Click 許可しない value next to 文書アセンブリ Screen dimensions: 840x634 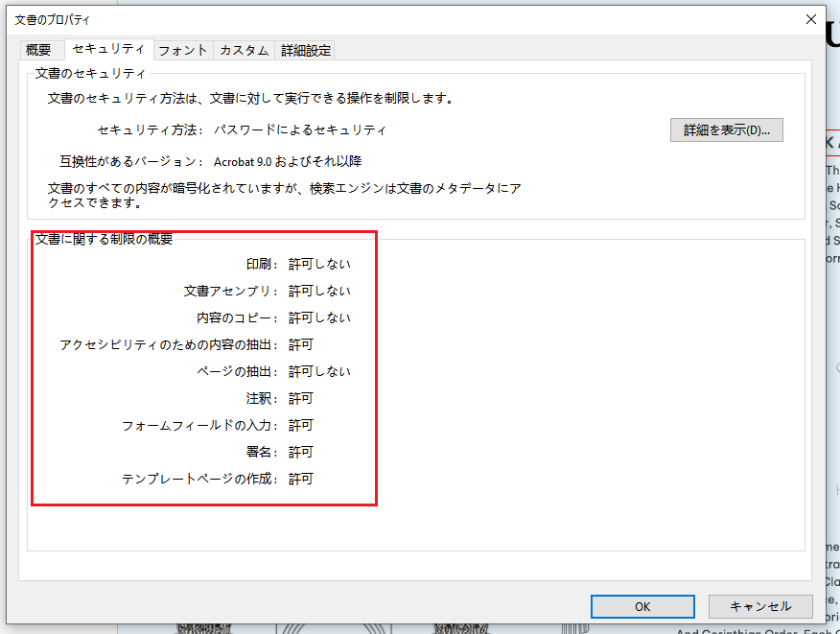319,291
